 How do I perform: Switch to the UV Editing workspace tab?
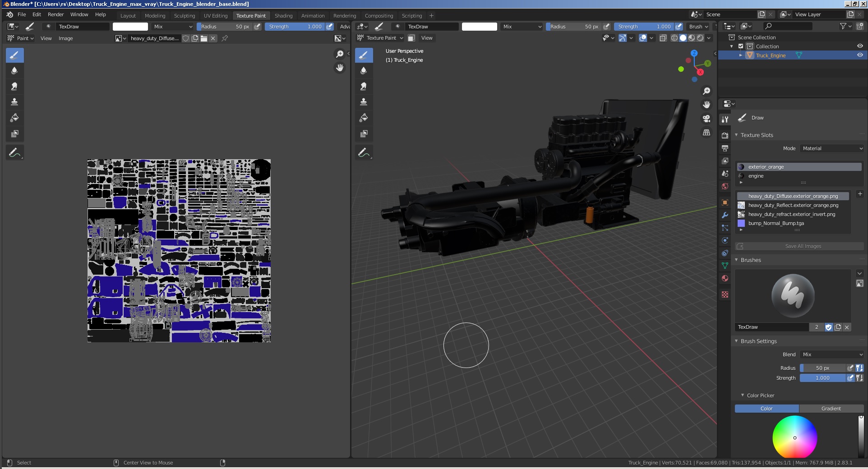tap(216, 15)
